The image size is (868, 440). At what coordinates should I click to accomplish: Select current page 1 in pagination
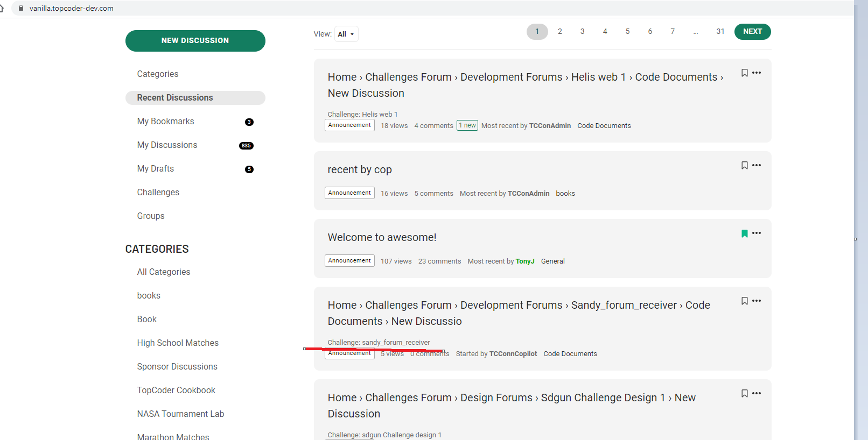537,31
